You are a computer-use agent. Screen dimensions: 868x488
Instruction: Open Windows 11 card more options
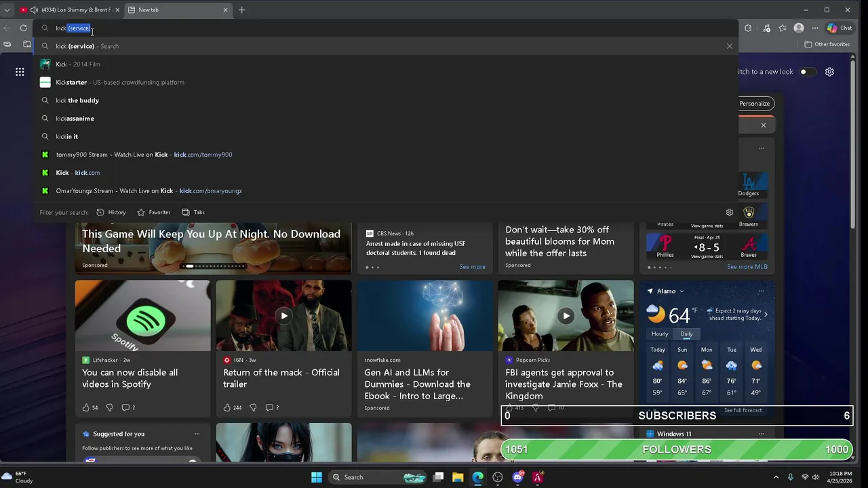(761, 434)
